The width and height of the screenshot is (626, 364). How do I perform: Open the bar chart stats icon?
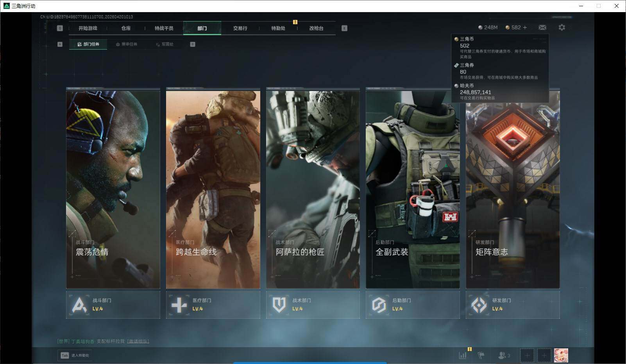463,355
